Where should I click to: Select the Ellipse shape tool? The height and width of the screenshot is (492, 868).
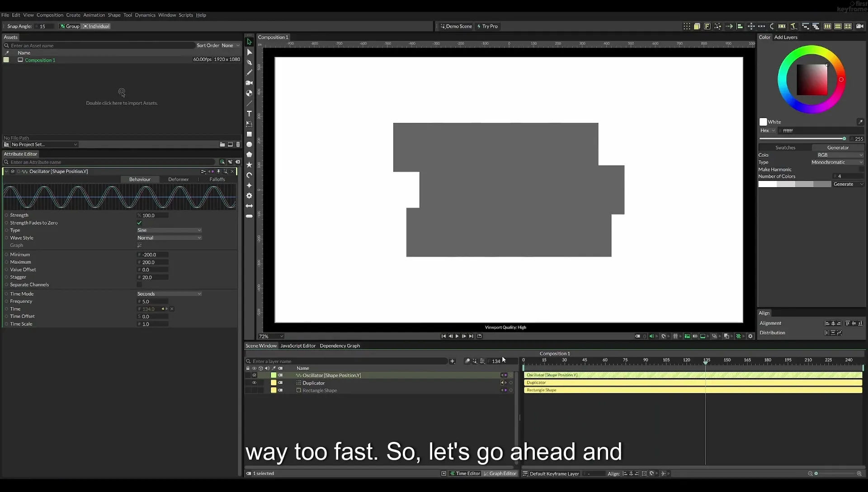pos(249,145)
